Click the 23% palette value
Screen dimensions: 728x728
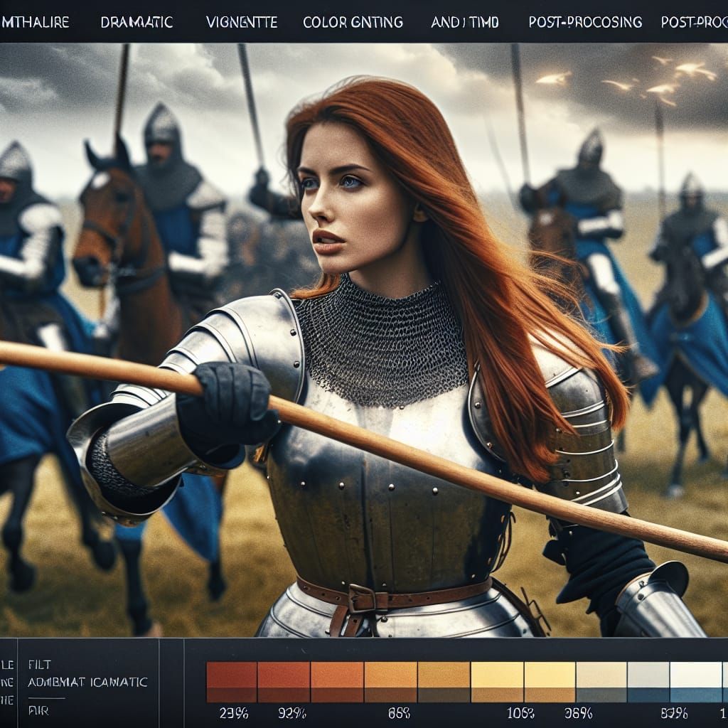[234, 712]
